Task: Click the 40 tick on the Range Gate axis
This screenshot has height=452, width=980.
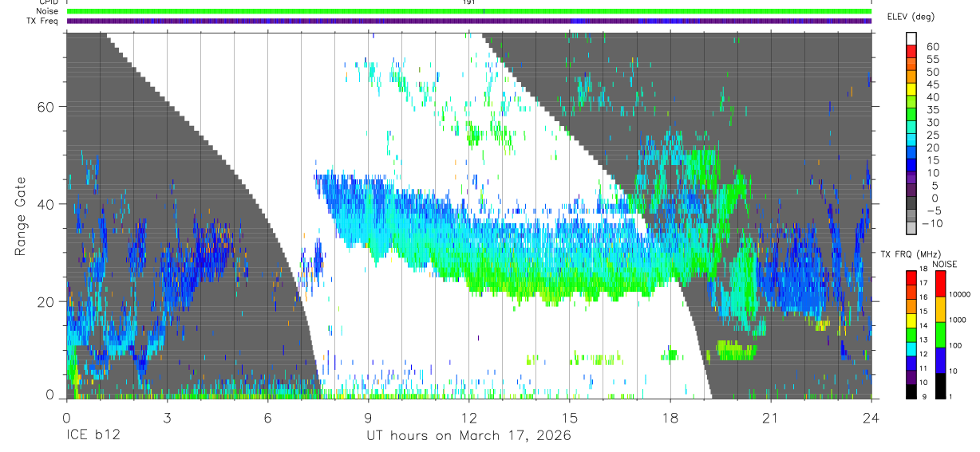Action: [48, 204]
